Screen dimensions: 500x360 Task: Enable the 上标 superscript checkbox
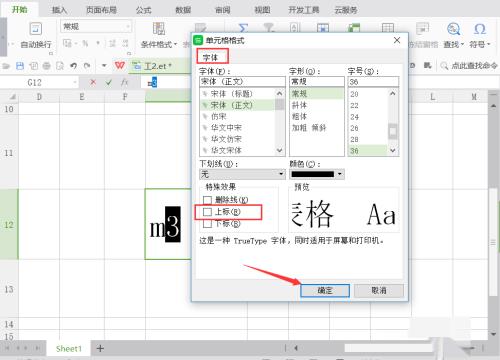coord(207,212)
